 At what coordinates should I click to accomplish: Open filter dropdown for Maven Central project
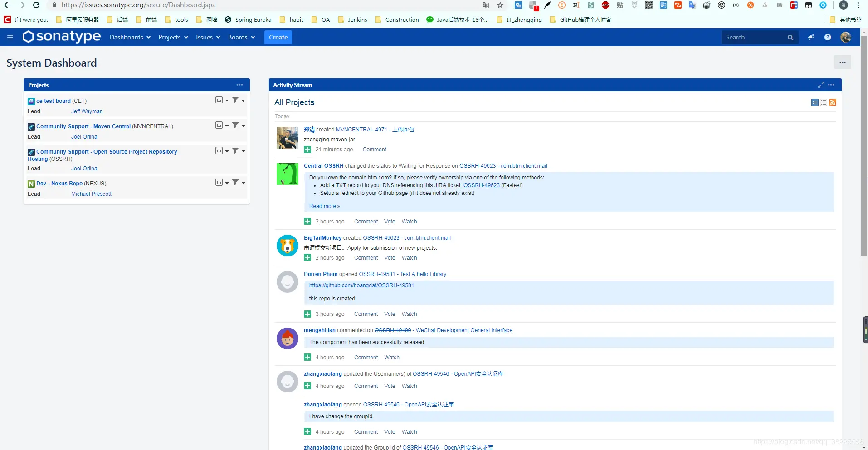point(239,126)
